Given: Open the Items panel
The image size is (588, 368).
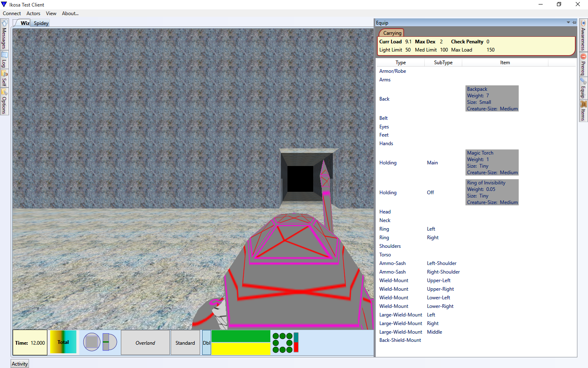Looking at the screenshot, I should tap(583, 111).
